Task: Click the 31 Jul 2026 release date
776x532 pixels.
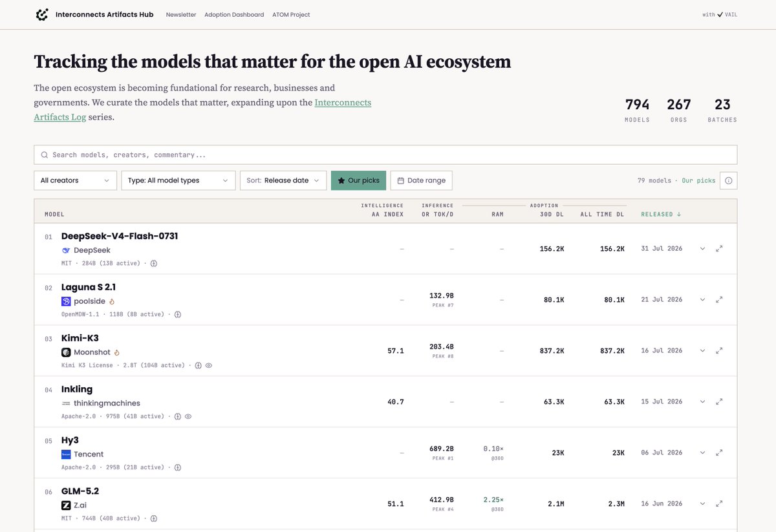Action: click(662, 248)
